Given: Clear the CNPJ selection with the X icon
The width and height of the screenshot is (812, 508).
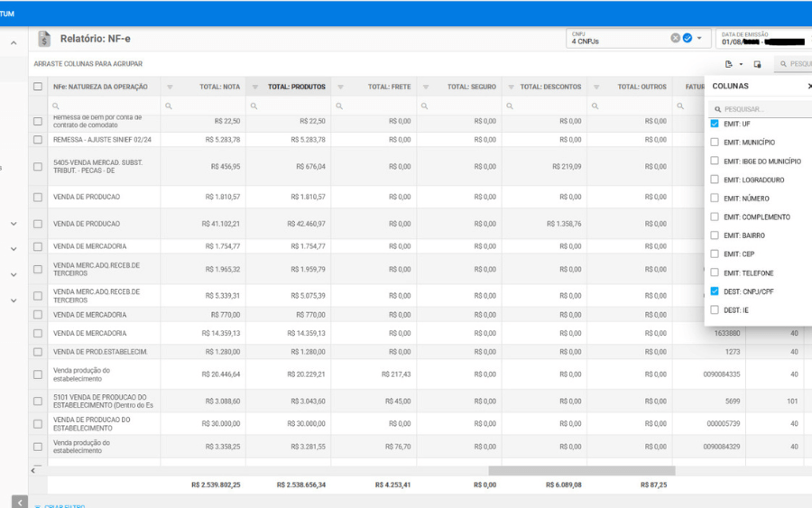Looking at the screenshot, I should (675, 38).
